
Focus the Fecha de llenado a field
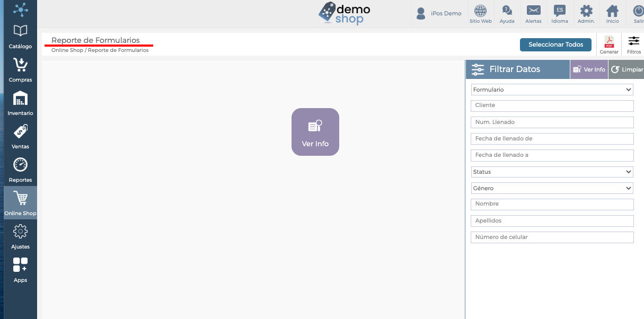552,155
